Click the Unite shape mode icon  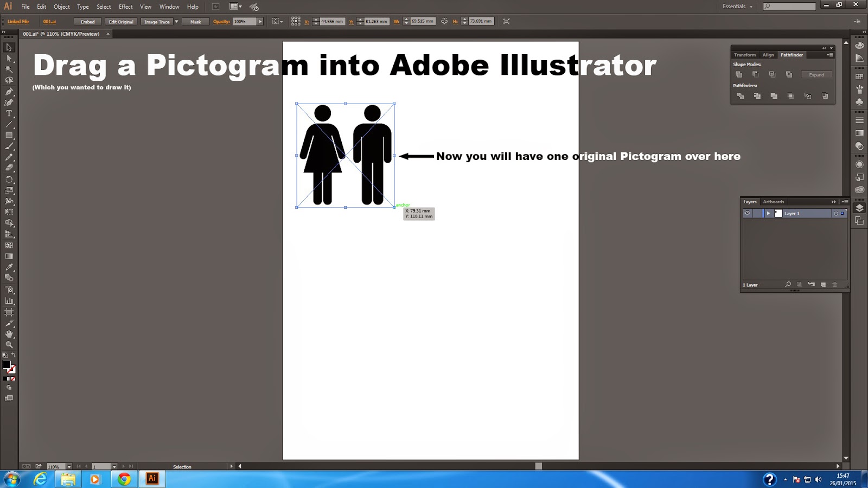click(739, 74)
